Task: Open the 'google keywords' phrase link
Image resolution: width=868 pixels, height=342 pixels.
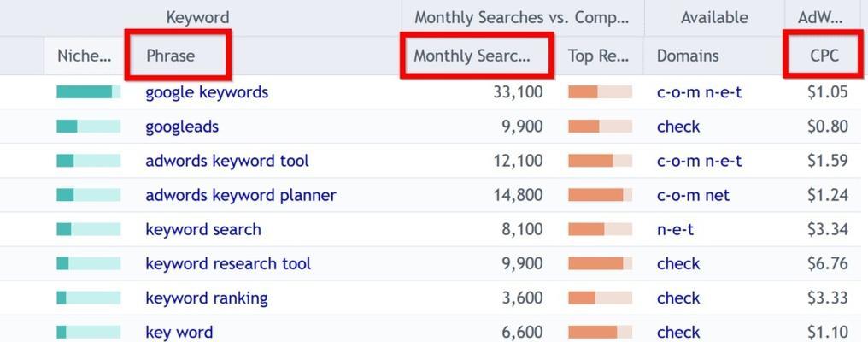Action: coord(207,92)
